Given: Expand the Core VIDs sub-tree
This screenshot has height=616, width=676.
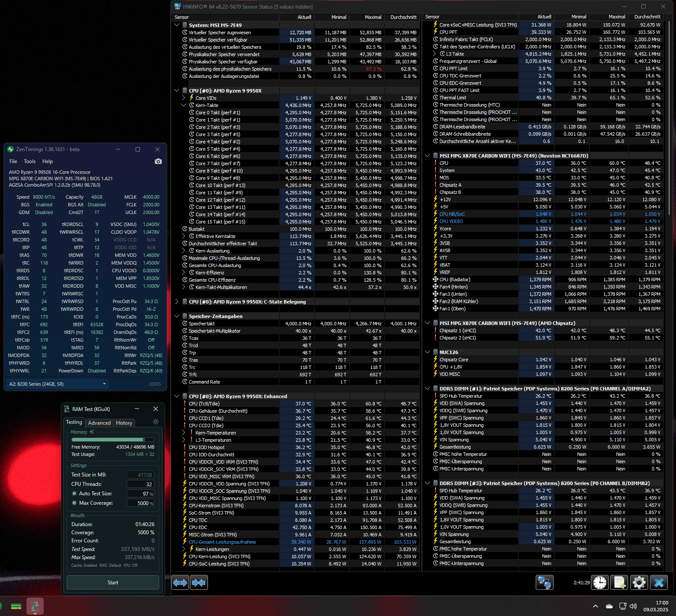Looking at the screenshot, I should click(x=184, y=98).
